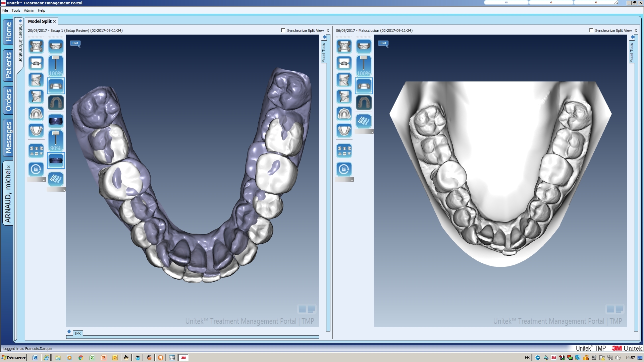
Task: Show upper arch occlusal view in left panel
Action: (36, 114)
